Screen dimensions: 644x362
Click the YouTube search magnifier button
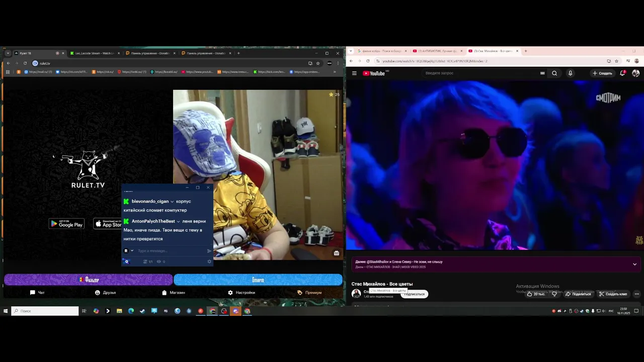[554, 73]
